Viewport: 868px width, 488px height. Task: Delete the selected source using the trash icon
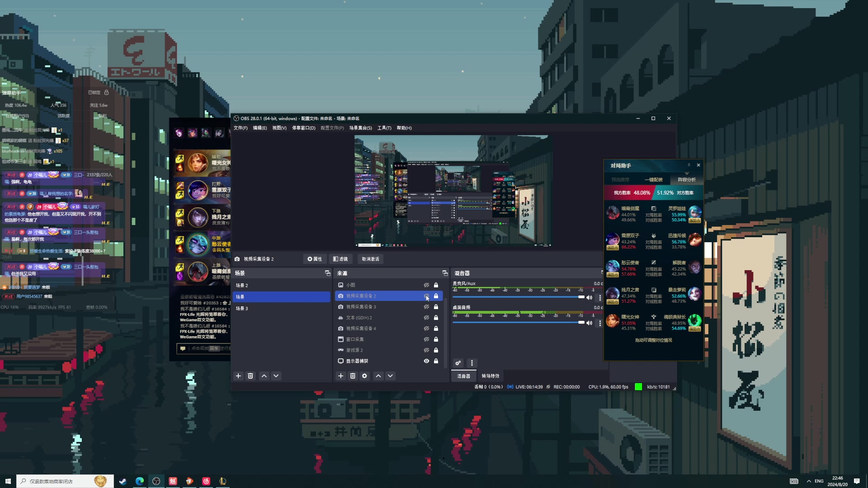coord(353,376)
